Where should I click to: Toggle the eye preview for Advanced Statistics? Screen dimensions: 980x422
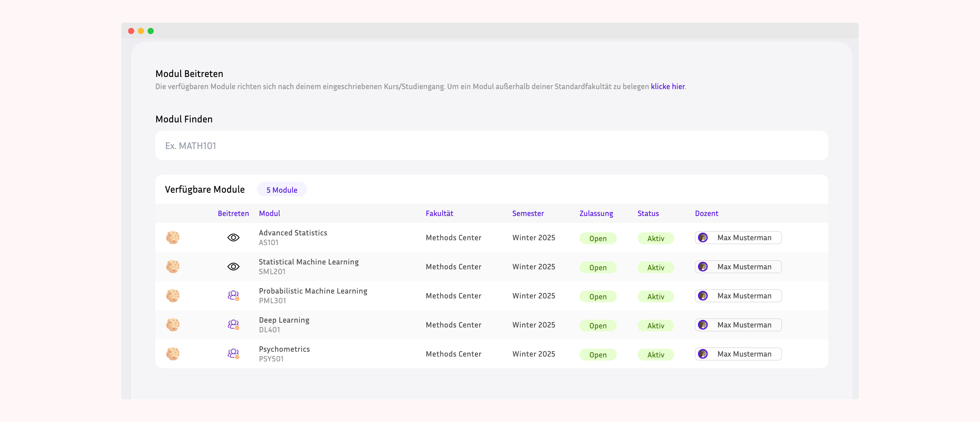click(x=233, y=238)
